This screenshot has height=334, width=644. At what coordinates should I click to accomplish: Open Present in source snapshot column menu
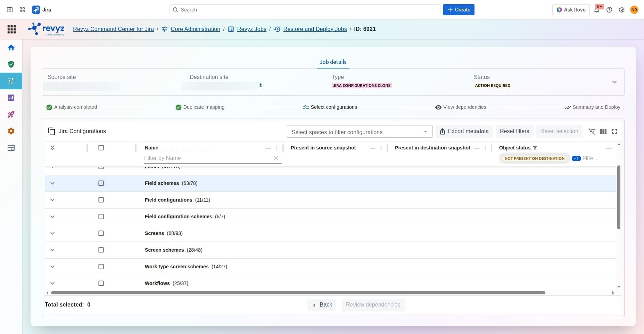pyautogui.click(x=381, y=148)
